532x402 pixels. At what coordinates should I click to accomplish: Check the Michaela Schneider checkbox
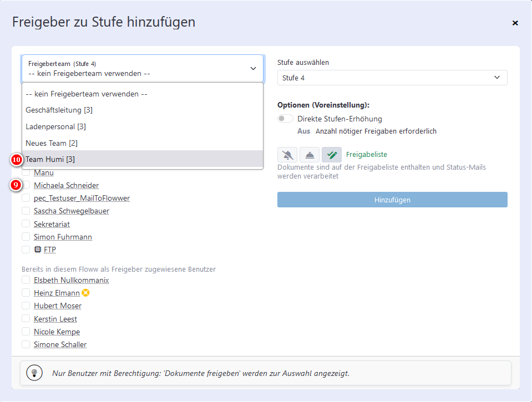(x=26, y=185)
